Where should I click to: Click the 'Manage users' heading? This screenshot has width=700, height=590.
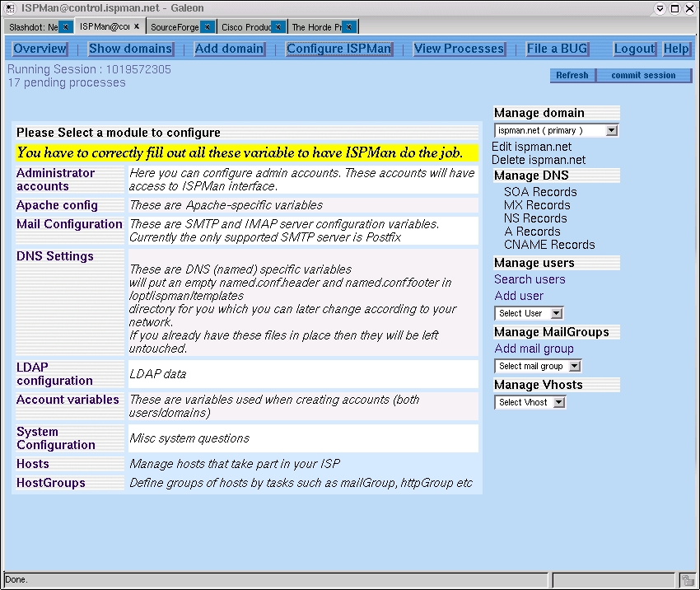tap(534, 263)
